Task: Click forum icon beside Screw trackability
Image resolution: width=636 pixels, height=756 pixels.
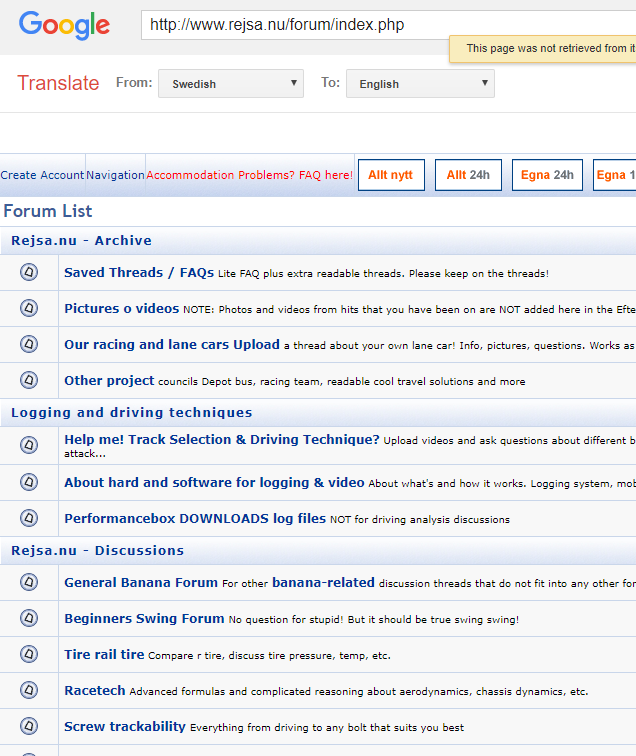Action: [29, 726]
